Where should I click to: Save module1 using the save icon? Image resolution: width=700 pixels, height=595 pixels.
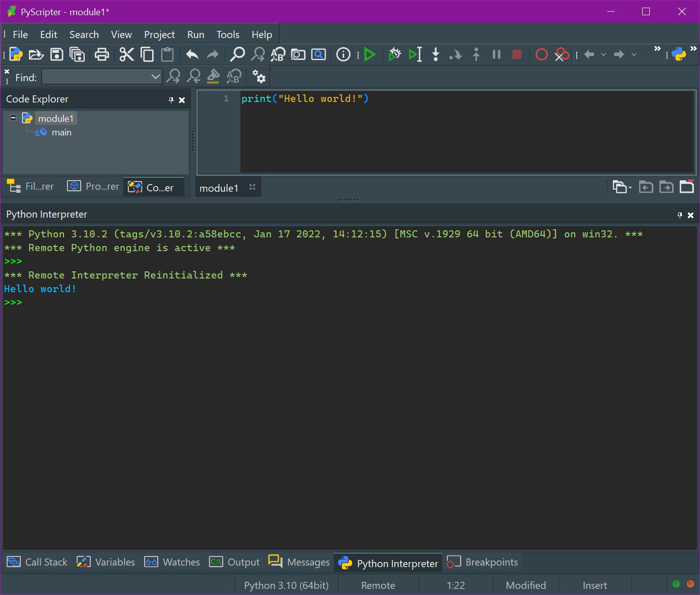(56, 54)
